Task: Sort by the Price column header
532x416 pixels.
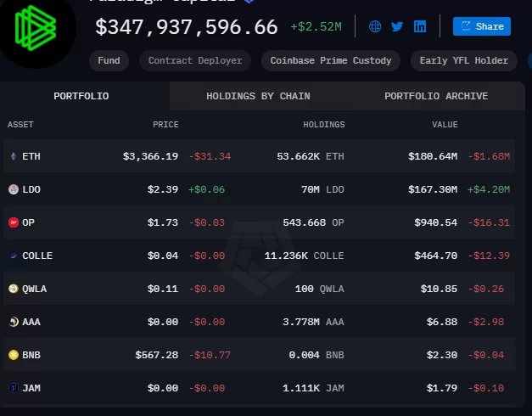Action: click(165, 125)
